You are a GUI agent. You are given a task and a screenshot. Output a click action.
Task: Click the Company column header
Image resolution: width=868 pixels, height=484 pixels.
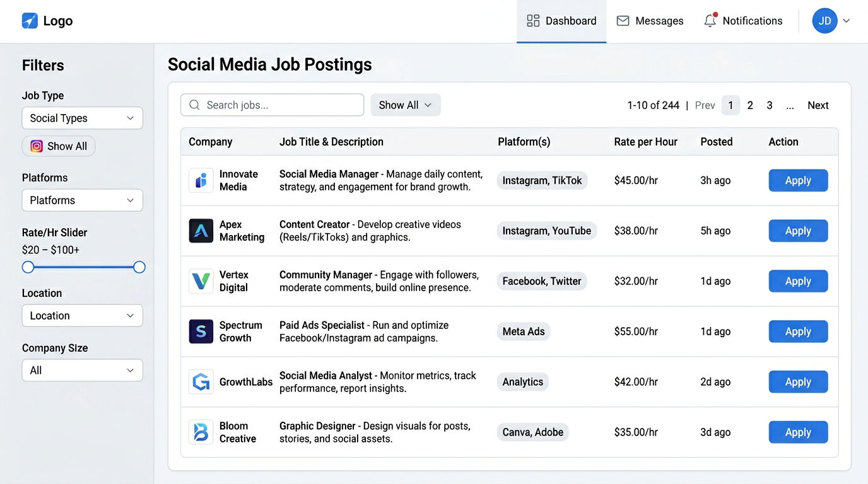point(211,142)
